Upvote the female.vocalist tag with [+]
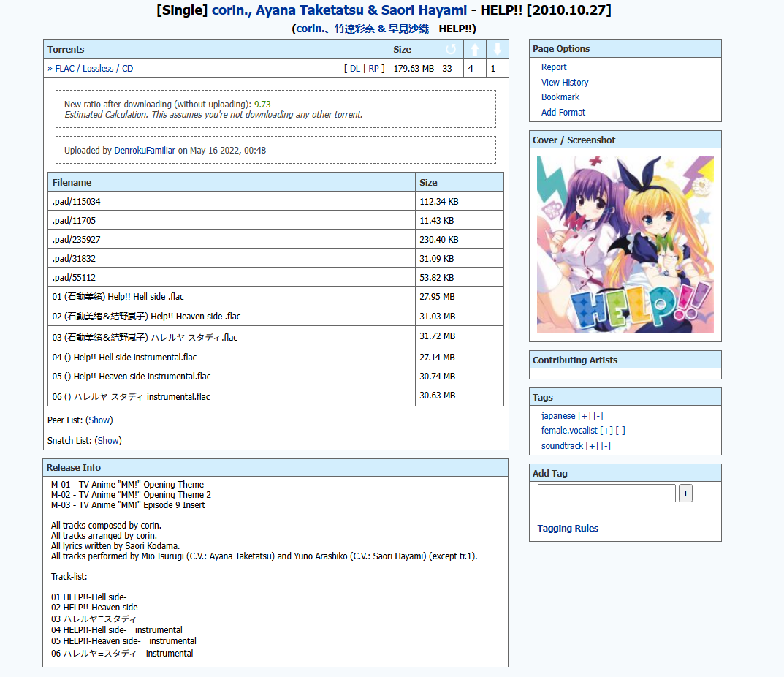The height and width of the screenshot is (677, 784). (606, 431)
